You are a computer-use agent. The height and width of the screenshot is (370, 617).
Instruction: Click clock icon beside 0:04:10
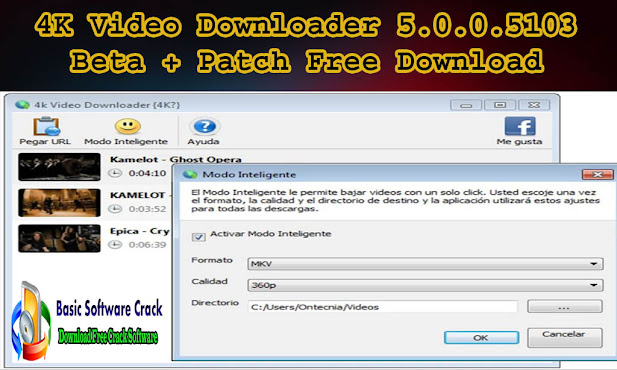pyautogui.click(x=115, y=173)
